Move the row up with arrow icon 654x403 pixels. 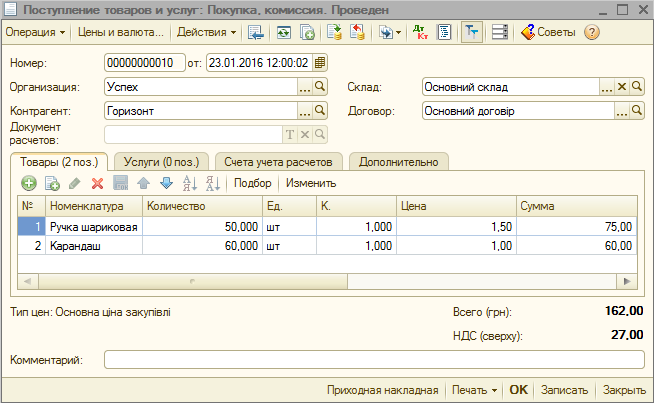point(143,183)
